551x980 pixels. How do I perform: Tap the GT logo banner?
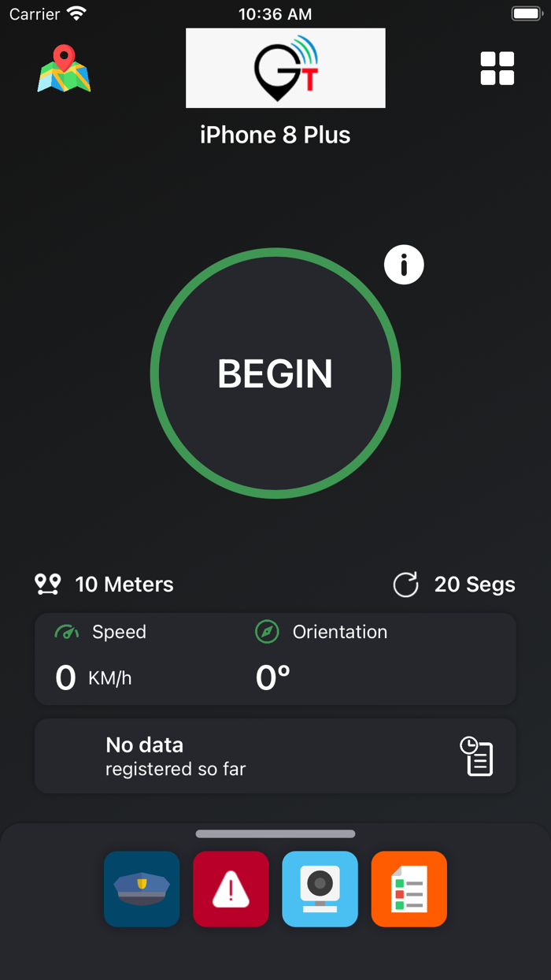[x=285, y=69]
